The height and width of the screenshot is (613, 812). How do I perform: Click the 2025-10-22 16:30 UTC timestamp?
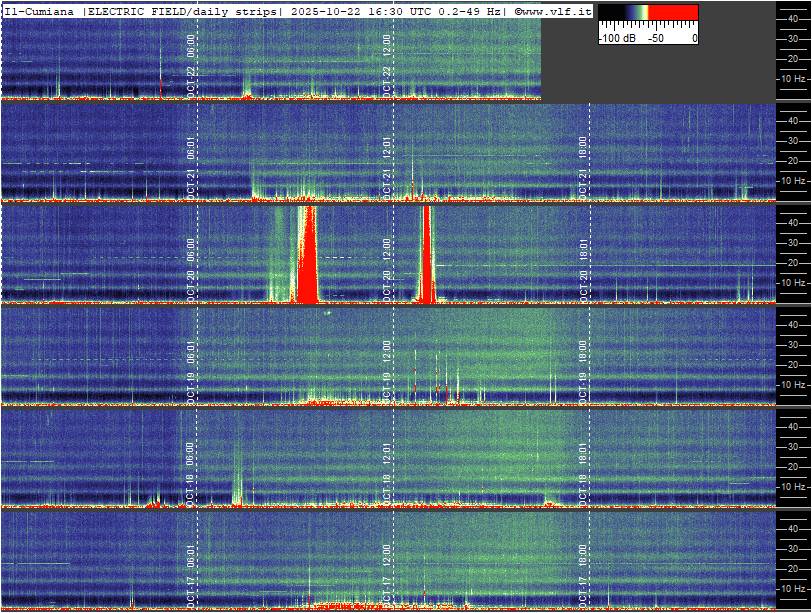click(350, 10)
